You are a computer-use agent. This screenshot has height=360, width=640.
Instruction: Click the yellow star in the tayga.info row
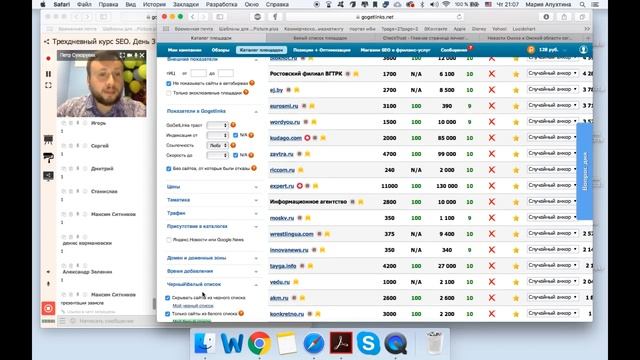point(516,266)
